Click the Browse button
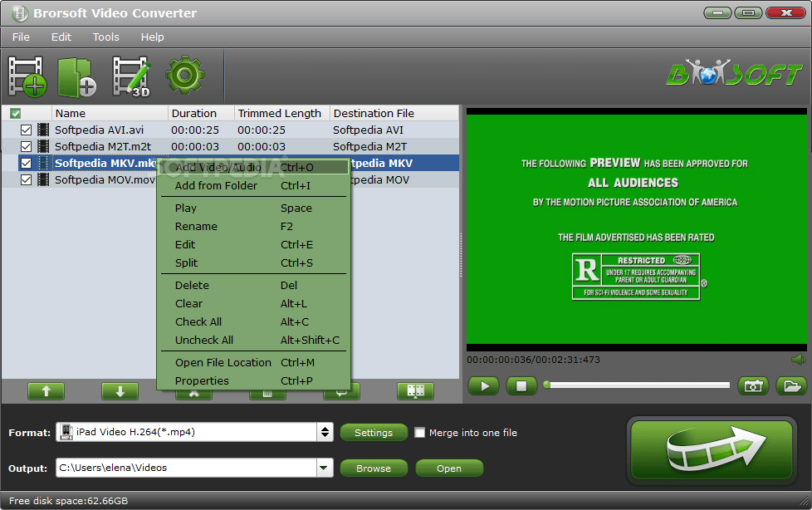 point(374,468)
